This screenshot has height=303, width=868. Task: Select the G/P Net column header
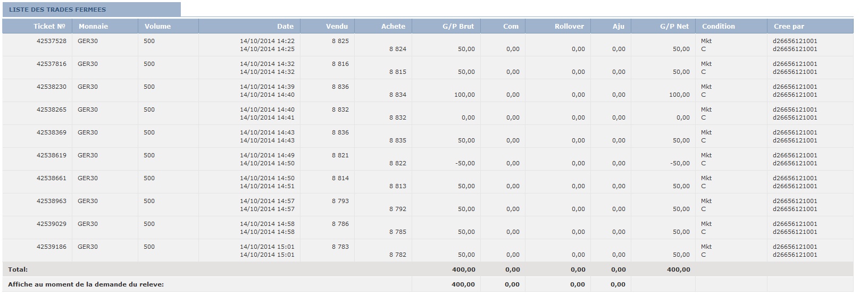tap(674, 26)
